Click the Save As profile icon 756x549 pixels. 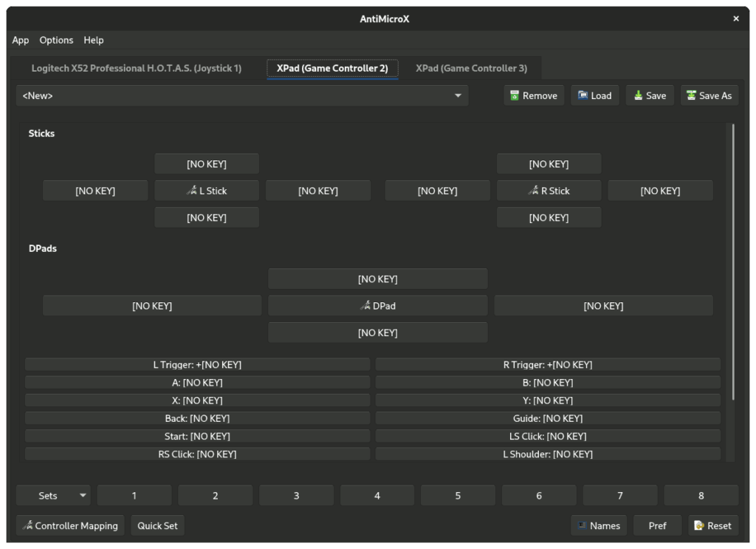point(691,95)
